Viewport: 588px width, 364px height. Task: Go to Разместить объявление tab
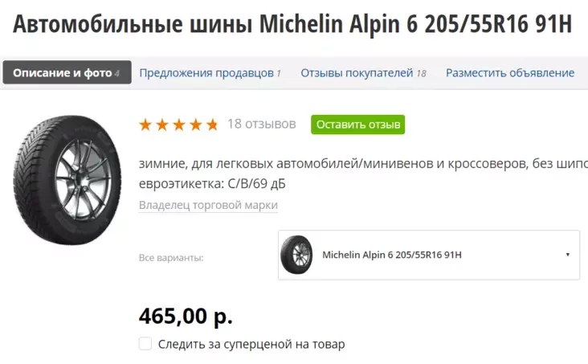pos(510,72)
